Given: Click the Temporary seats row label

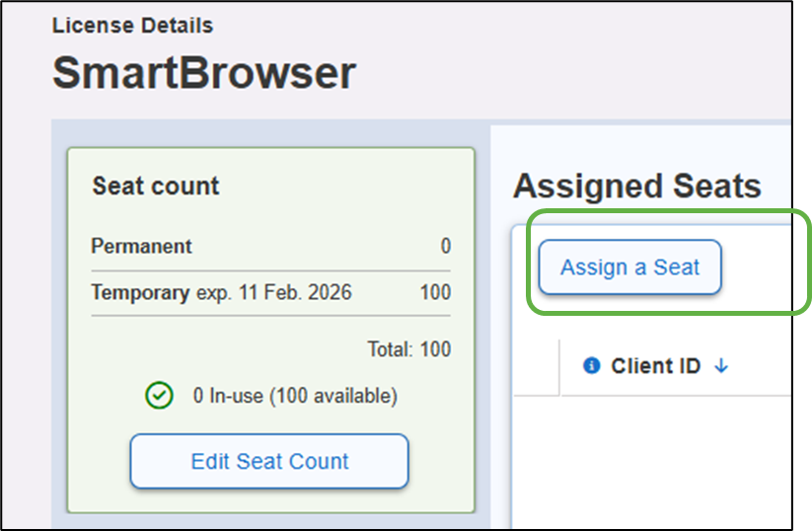Looking at the screenshot, I should [139, 293].
